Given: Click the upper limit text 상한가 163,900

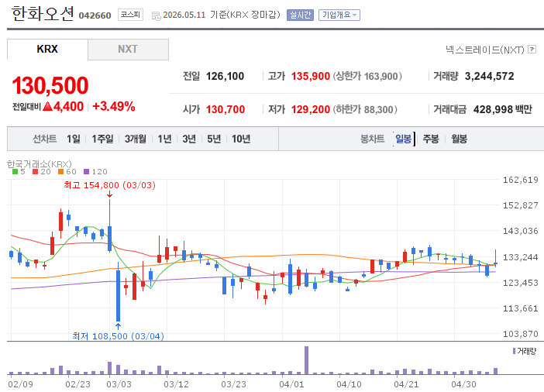Looking at the screenshot, I should pyautogui.click(x=367, y=76).
